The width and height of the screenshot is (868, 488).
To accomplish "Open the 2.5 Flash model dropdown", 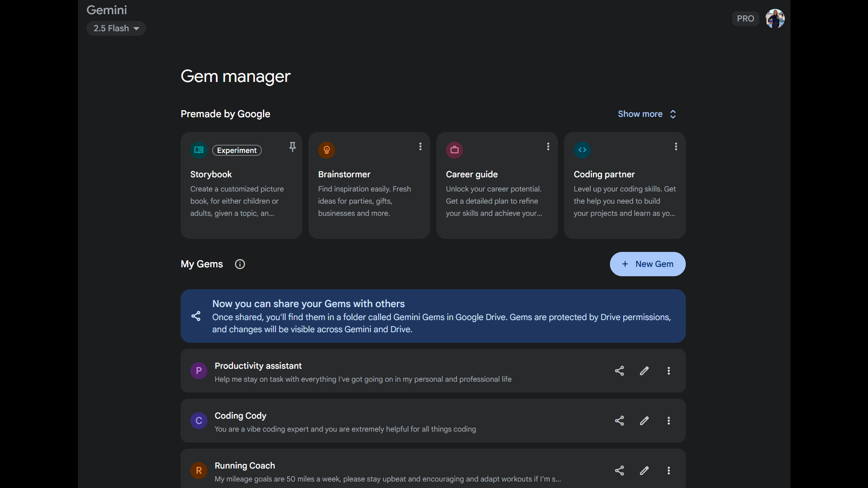I will click(116, 28).
